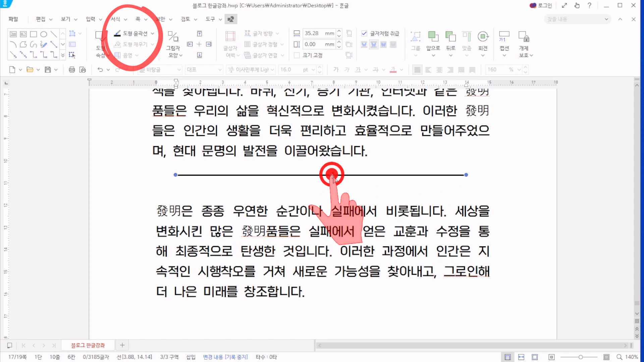Open the 입력 menu

91,19
